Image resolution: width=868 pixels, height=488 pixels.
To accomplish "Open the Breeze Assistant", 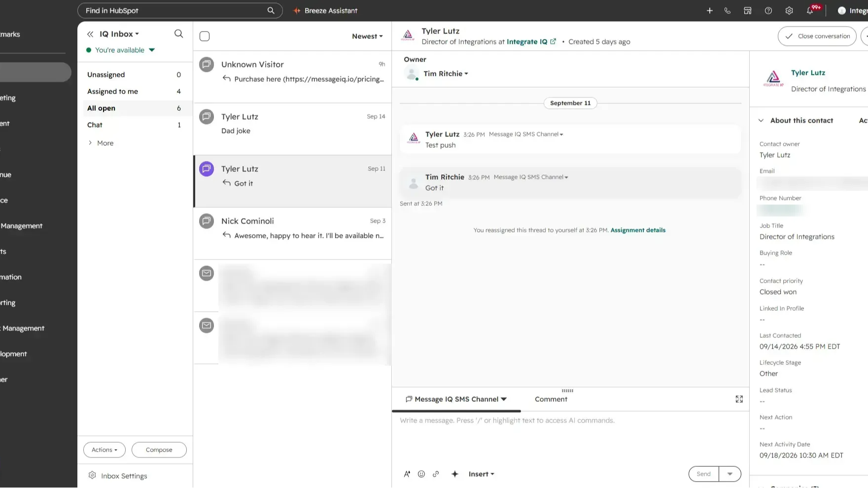I will (325, 10).
